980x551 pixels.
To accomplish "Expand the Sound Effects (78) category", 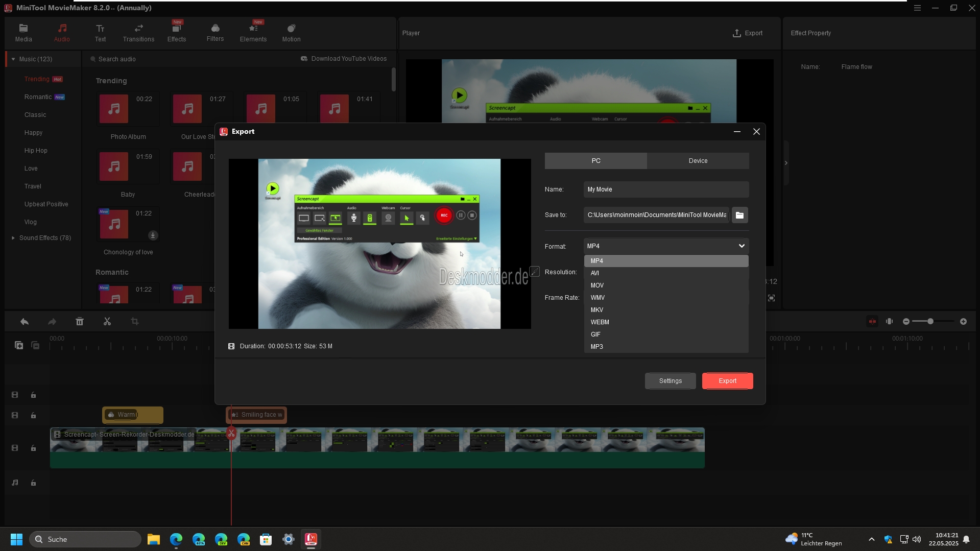I will 13,238.
